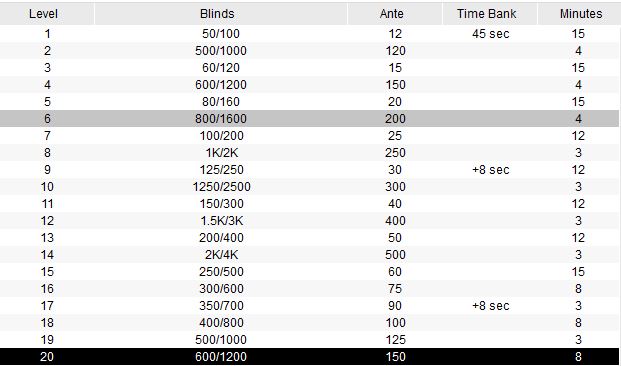
Task: Select level 9 +8 sec time bank cell
Action: pyautogui.click(x=490, y=170)
